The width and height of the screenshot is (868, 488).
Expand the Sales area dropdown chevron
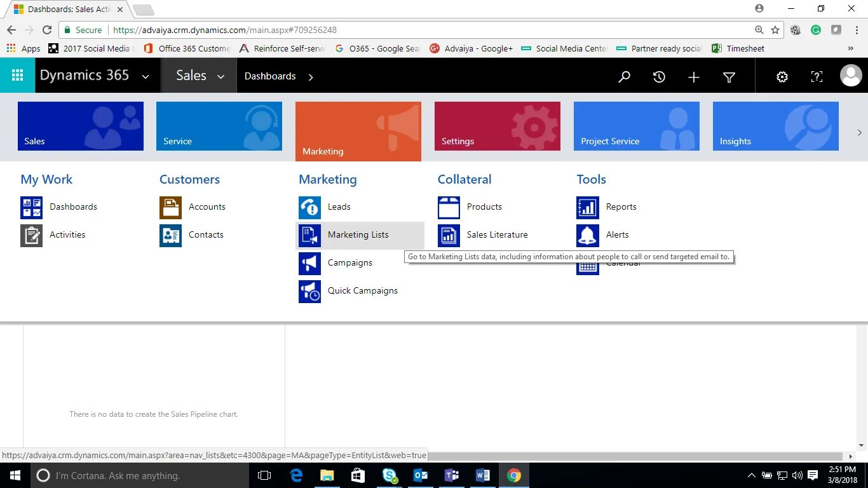pos(220,77)
